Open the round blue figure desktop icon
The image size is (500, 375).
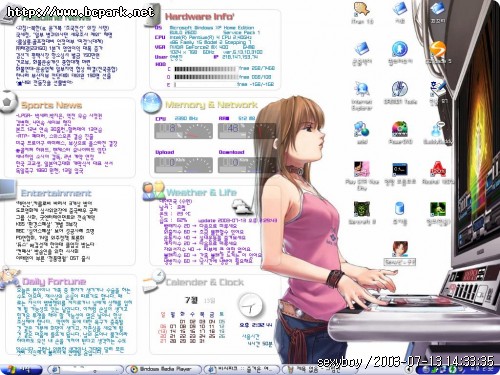click(x=400, y=49)
